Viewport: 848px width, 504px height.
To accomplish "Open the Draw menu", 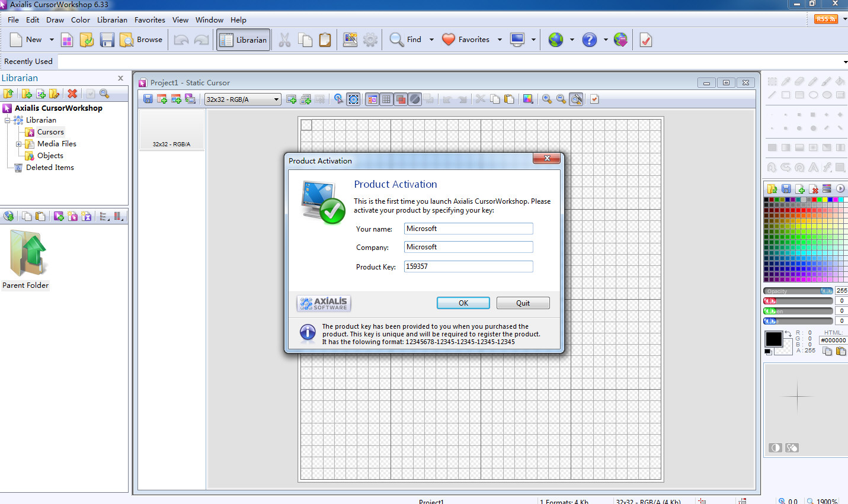I will (x=55, y=20).
